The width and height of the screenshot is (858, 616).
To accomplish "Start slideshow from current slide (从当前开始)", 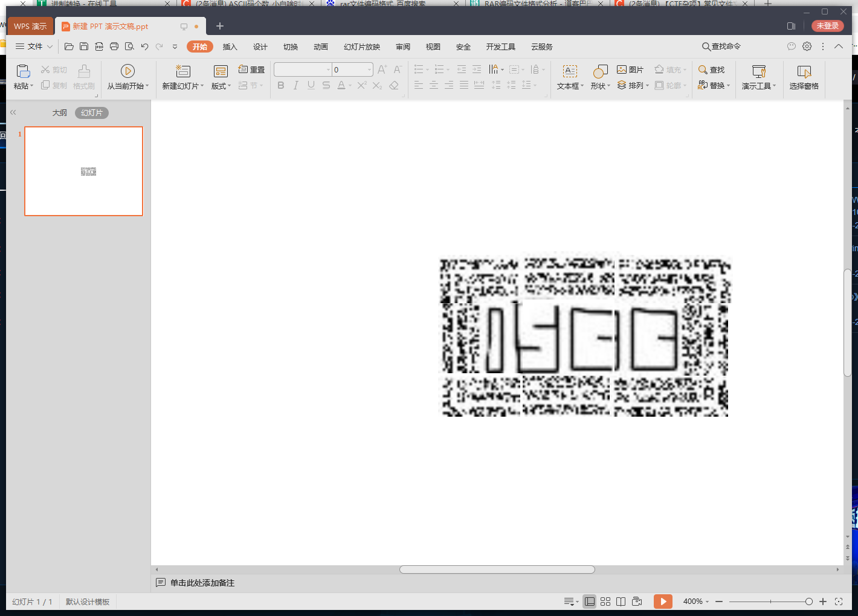I will pyautogui.click(x=127, y=71).
